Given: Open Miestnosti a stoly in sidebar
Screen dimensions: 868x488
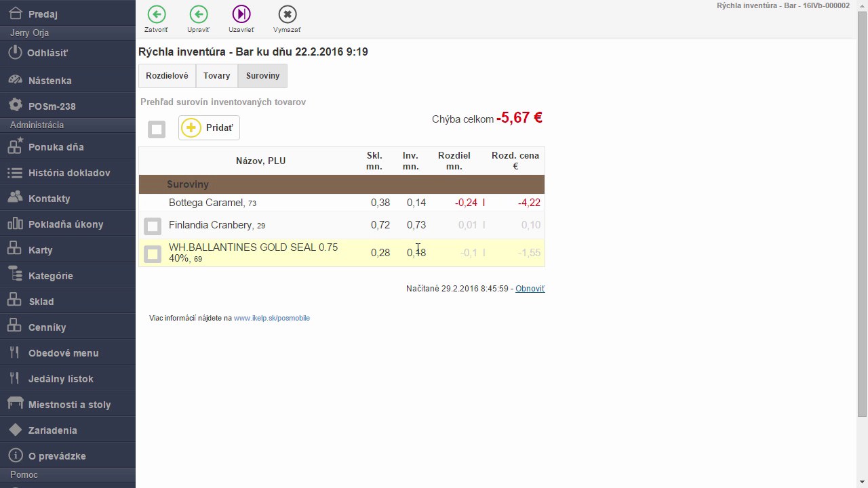Looking at the screenshot, I should pyautogui.click(x=68, y=404).
